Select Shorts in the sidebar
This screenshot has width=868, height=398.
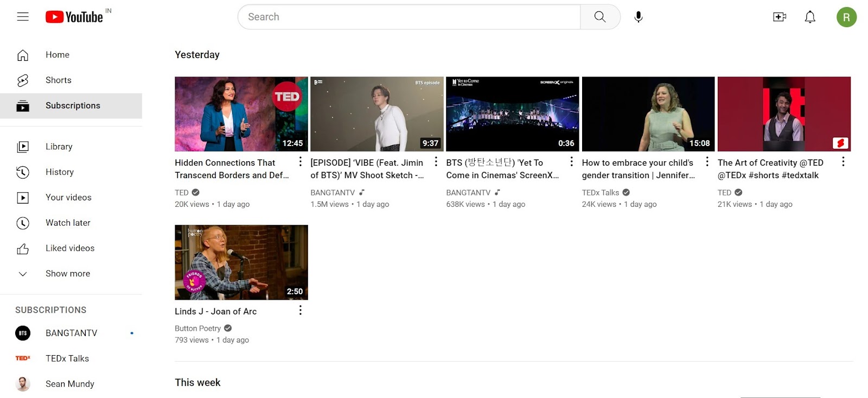tap(71, 80)
